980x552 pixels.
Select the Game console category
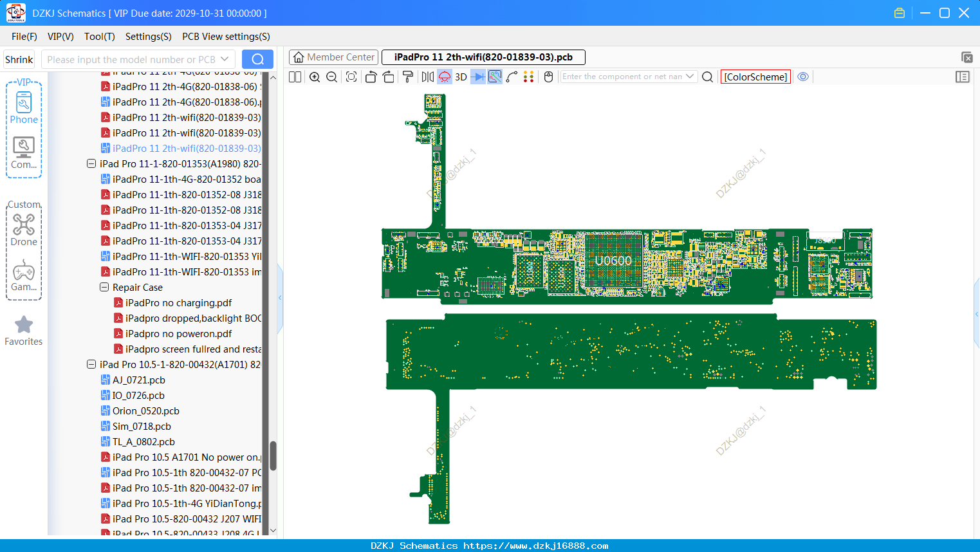pyautogui.click(x=24, y=275)
